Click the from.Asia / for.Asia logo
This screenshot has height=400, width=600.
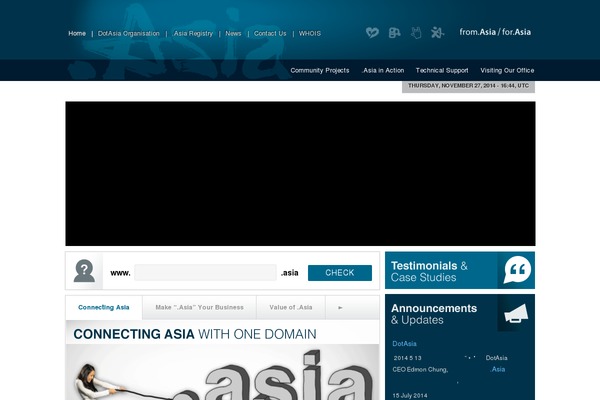[495, 32]
